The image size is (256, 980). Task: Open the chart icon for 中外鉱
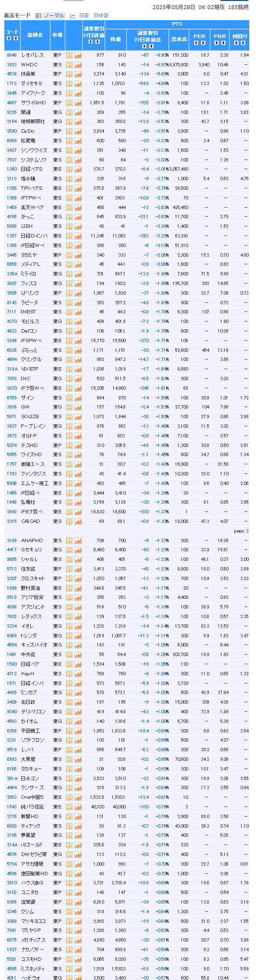(78, 654)
